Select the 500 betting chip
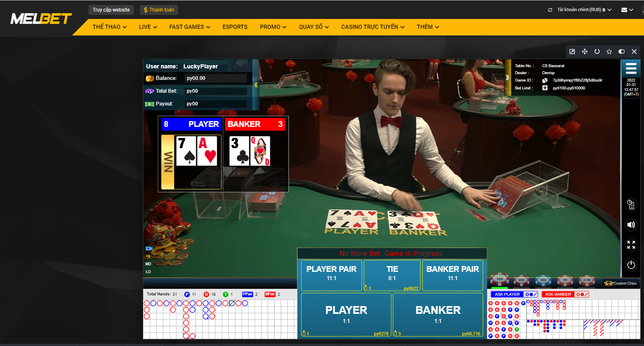 click(x=543, y=280)
